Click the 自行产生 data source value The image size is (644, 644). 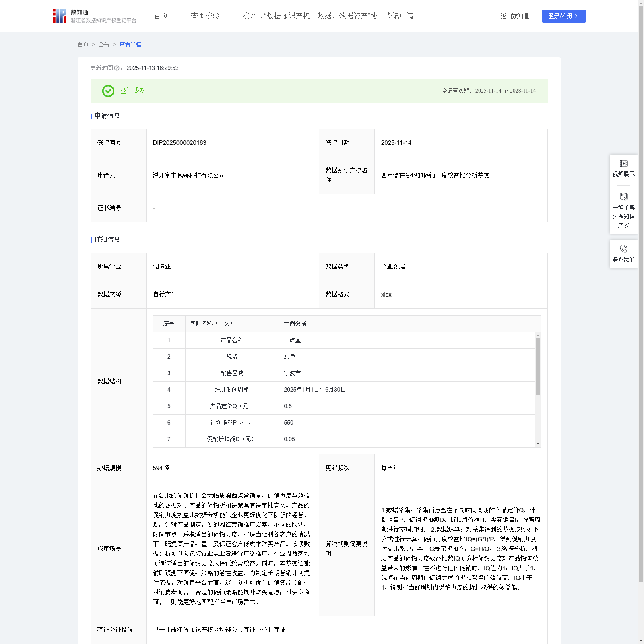(x=165, y=295)
